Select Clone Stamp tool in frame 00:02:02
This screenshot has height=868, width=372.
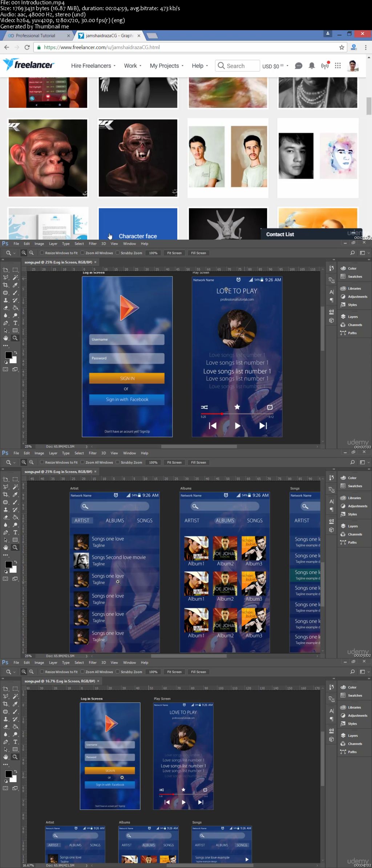coord(5,300)
